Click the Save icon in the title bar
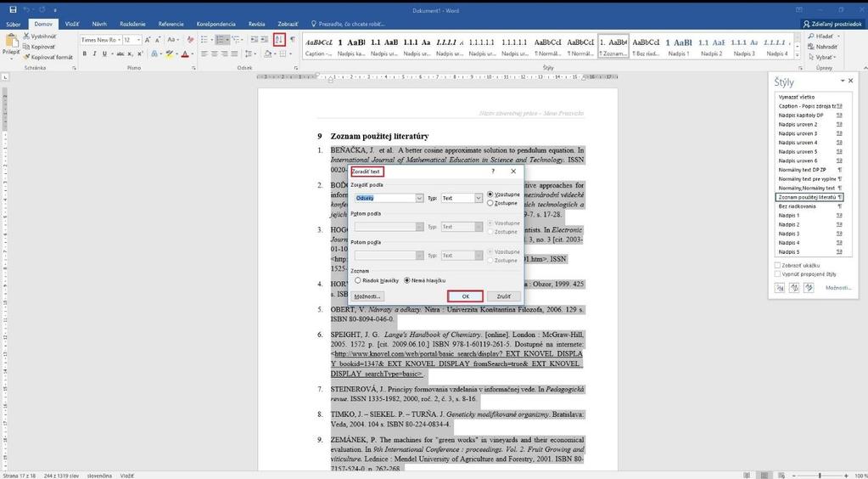The width and height of the screenshot is (868, 479). (x=13, y=10)
